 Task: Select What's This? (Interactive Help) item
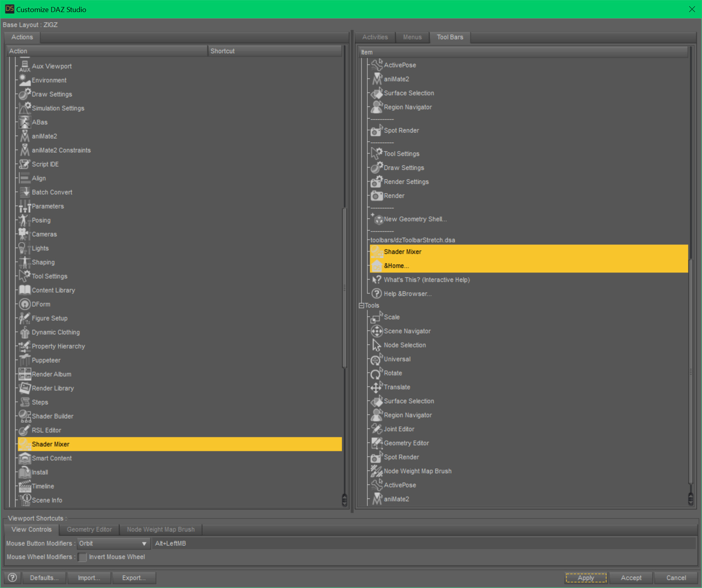click(x=426, y=280)
